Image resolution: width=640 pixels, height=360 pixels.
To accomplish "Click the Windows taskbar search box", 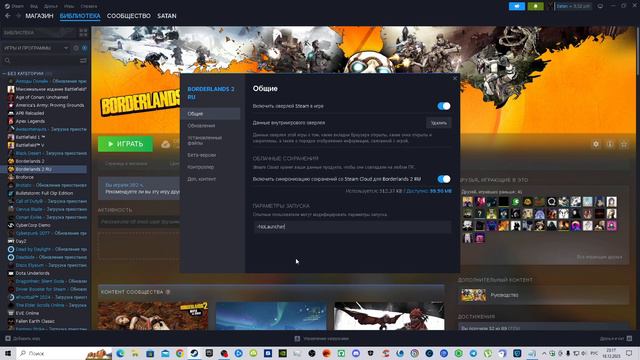I will point(64,353).
